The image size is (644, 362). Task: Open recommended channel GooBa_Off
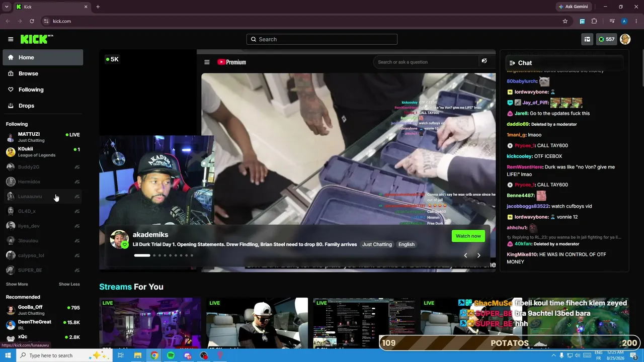(43, 310)
